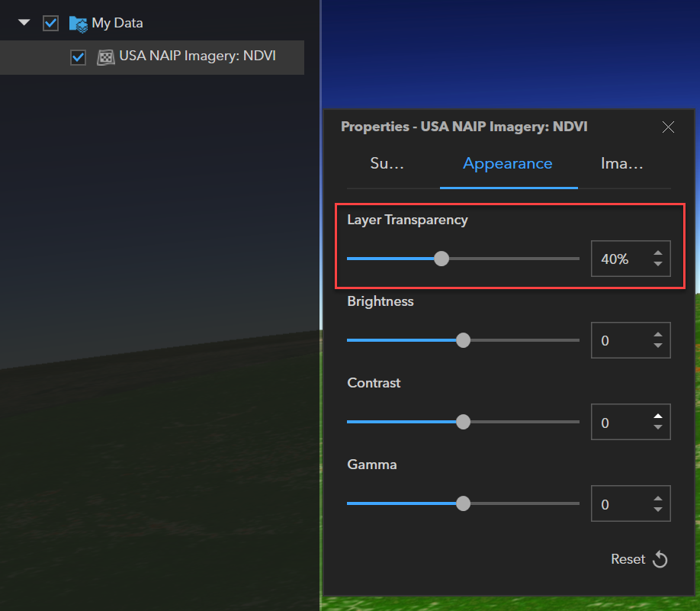This screenshot has height=611, width=700.
Task: Increase Gamma using the up stepper arrow
Action: [x=658, y=498]
